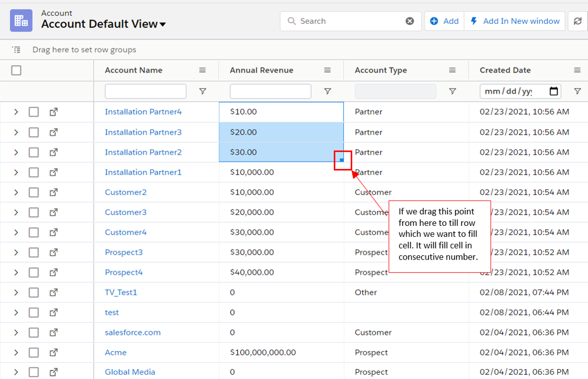The width and height of the screenshot is (588, 379).
Task: Open the Account Type column menu icon
Action: pos(452,71)
